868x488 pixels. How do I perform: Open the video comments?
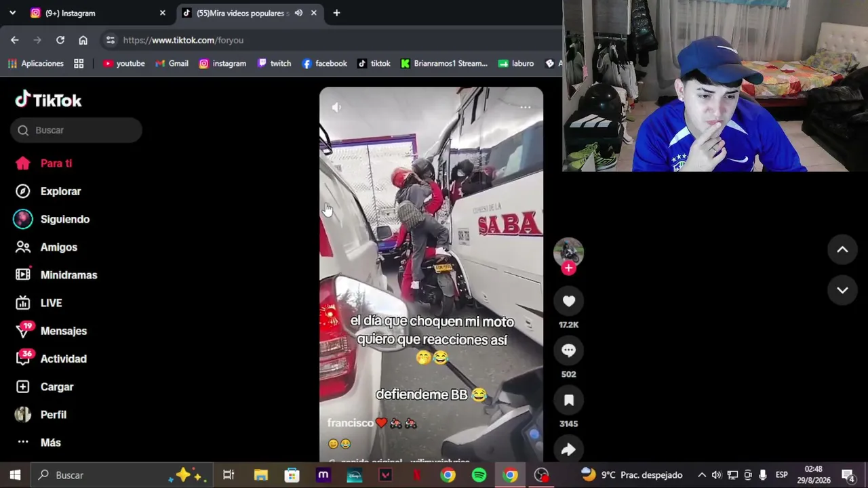point(568,350)
